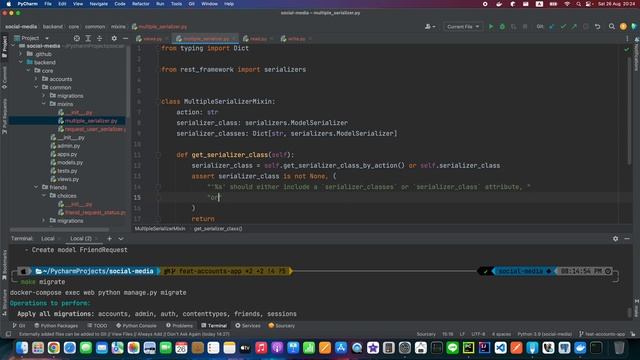The width and height of the screenshot is (640, 360).
Task: Open the Services tool tab
Action: [248, 326]
